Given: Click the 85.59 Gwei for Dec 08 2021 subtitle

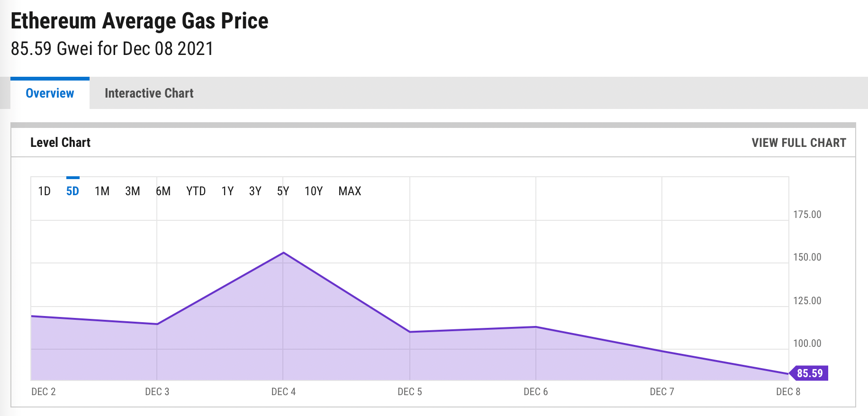Looking at the screenshot, I should [x=112, y=49].
